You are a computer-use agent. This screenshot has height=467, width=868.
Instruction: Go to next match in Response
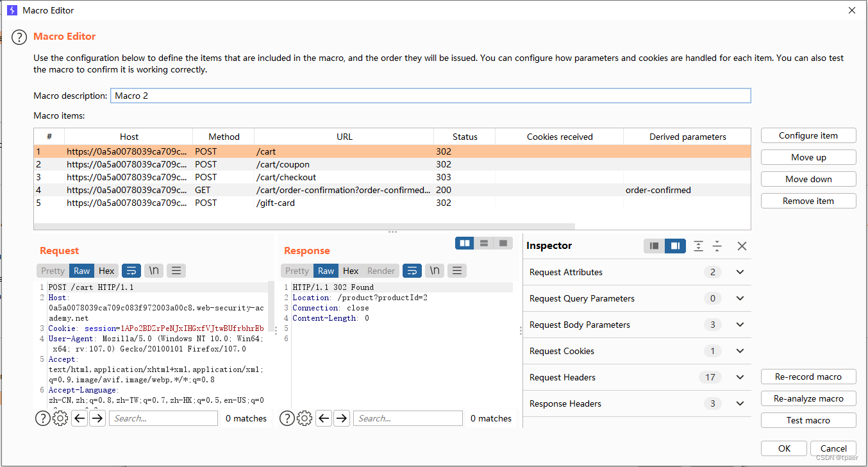342,418
